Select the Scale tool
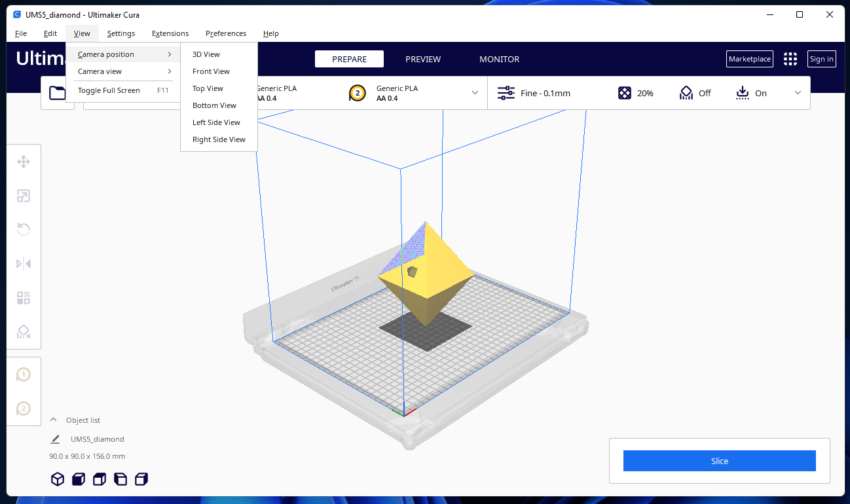Image resolution: width=850 pixels, height=504 pixels. (x=24, y=196)
